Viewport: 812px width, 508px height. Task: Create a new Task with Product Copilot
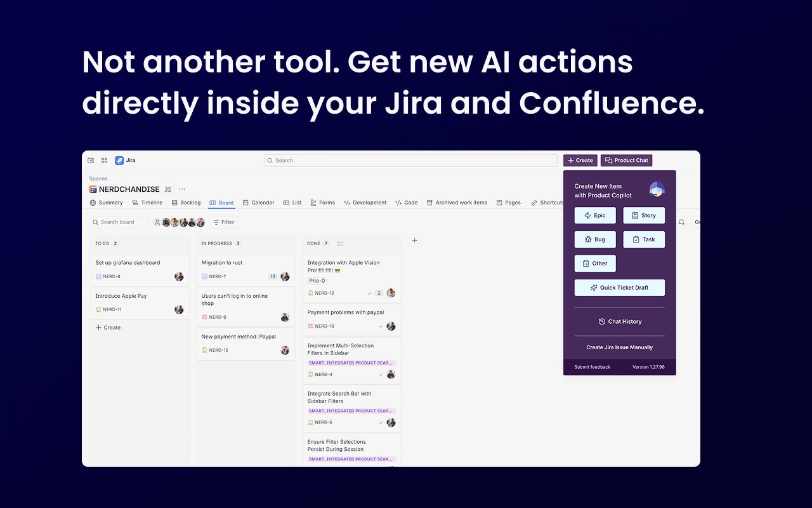click(x=644, y=239)
